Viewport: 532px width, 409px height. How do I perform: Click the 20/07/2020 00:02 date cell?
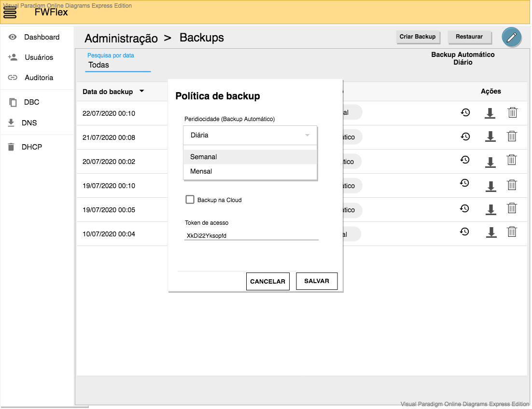click(x=109, y=162)
